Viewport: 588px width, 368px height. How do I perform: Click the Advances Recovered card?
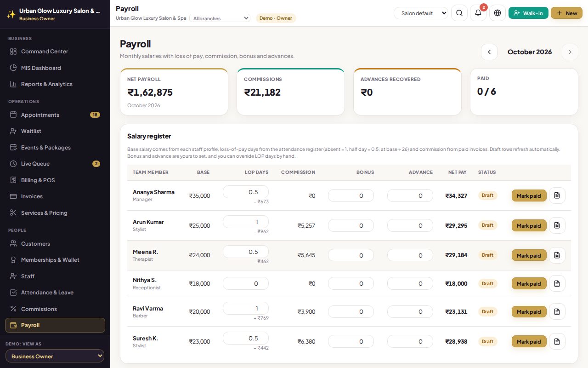(407, 92)
